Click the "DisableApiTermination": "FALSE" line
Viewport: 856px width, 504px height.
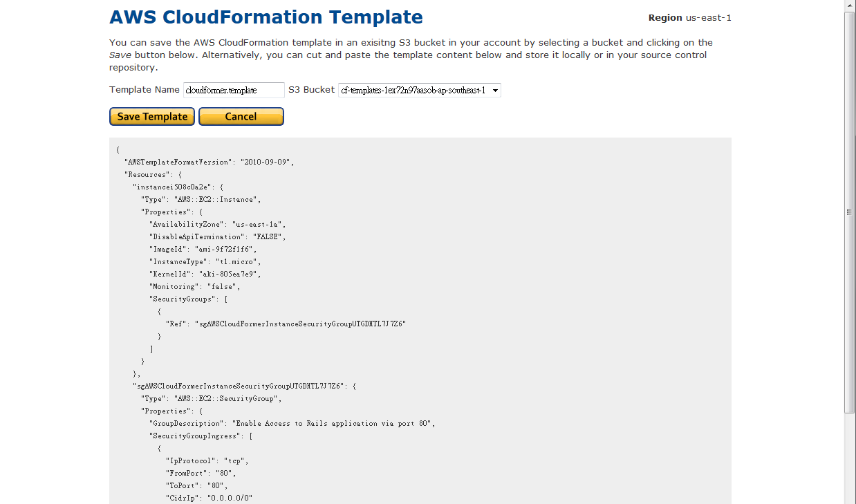pyautogui.click(x=218, y=236)
